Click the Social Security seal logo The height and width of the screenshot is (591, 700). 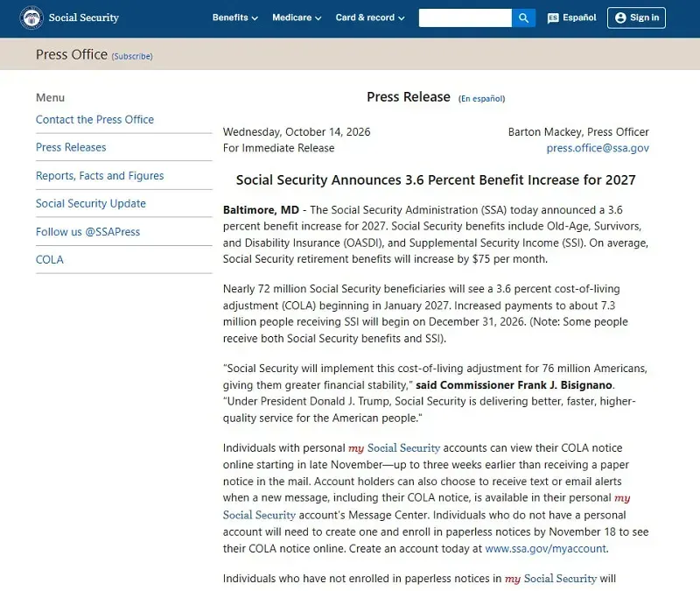31,18
